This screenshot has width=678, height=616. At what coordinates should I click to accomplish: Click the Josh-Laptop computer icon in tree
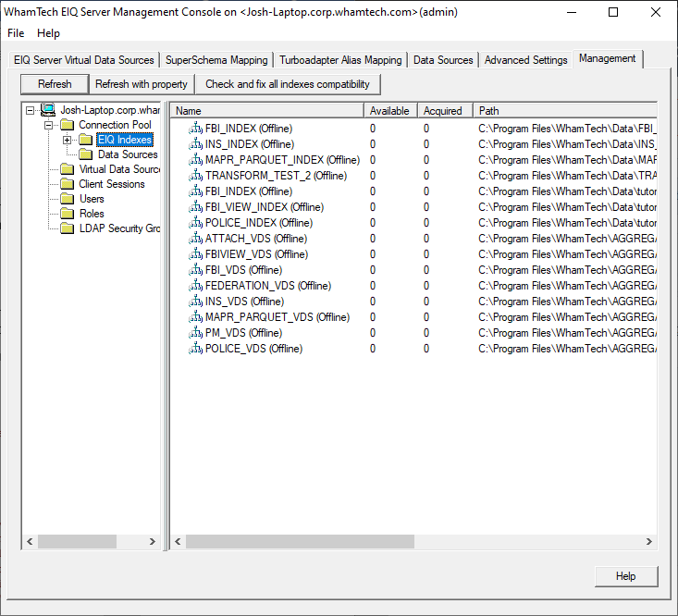click(48, 110)
